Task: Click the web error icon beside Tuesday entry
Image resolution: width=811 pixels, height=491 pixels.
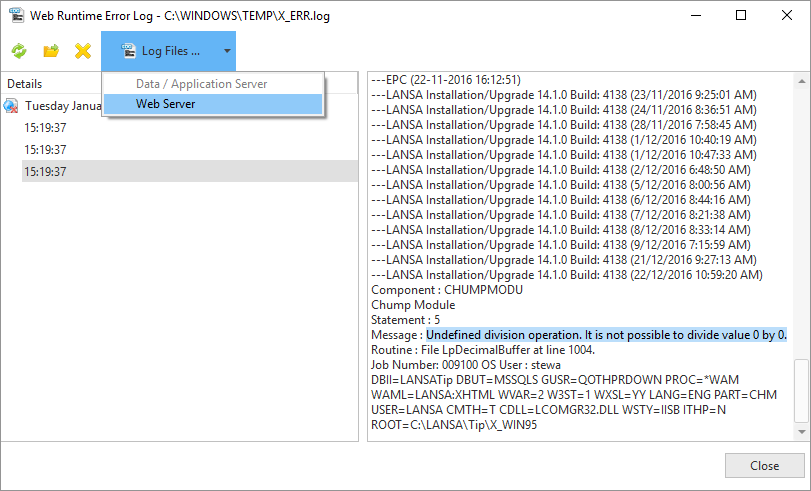Action: point(11,106)
